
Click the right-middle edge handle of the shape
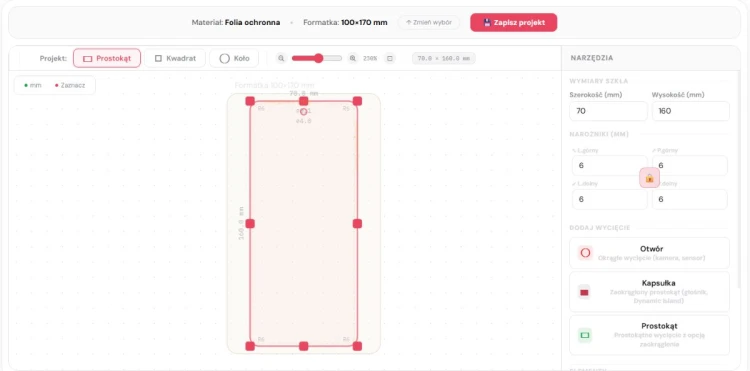(357, 223)
